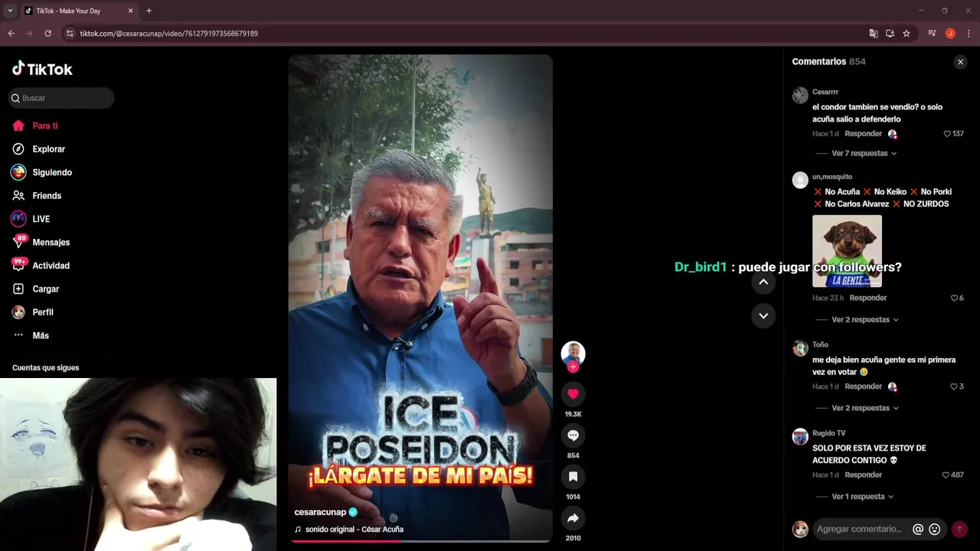Image resolution: width=980 pixels, height=551 pixels.
Task: Open creator avatar beside the video
Action: [x=573, y=353]
